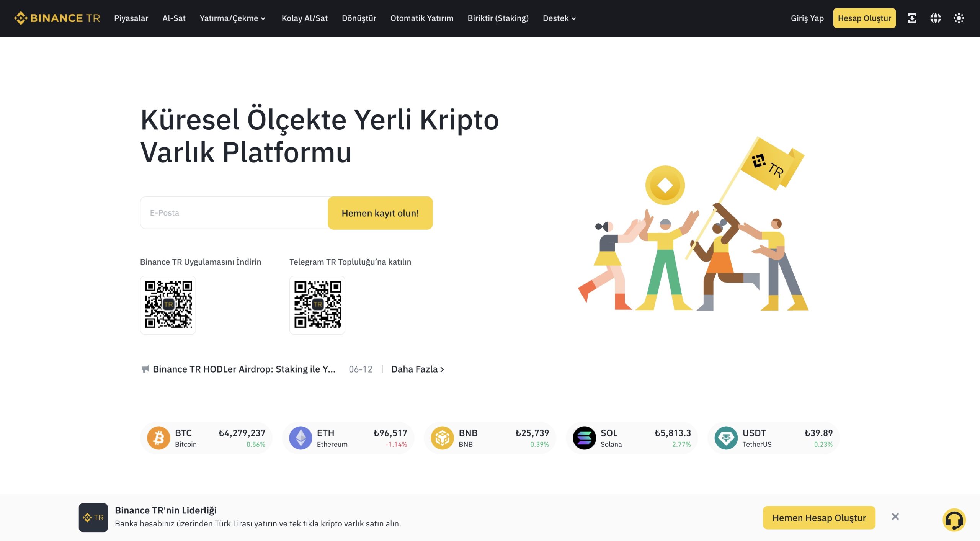Toggle the light/dark theme sun icon
Viewport: 980px width, 541px height.
coord(959,18)
